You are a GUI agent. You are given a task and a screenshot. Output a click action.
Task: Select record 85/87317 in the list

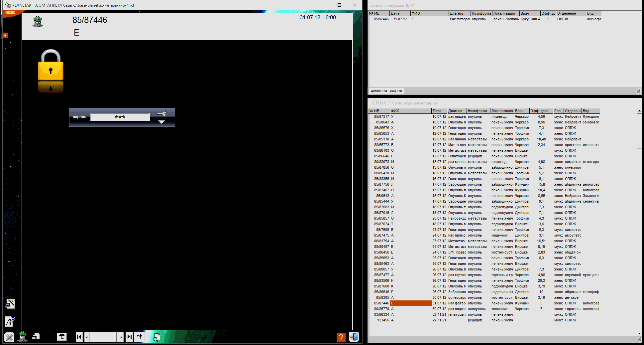[x=381, y=117]
